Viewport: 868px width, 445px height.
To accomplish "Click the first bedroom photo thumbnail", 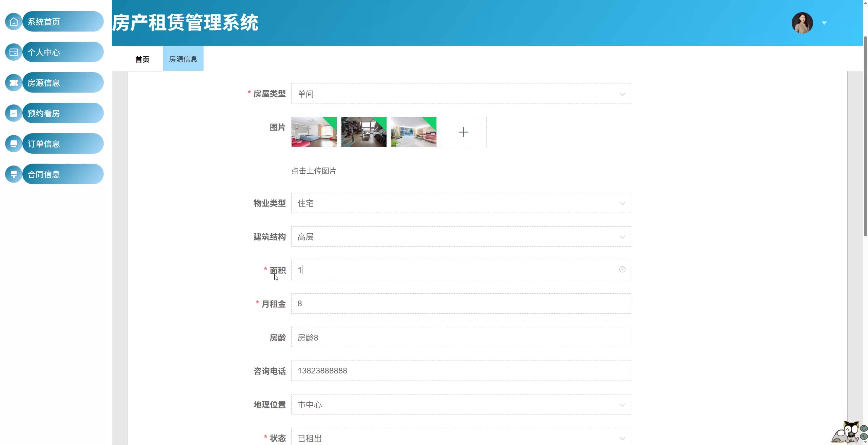I will click(314, 132).
